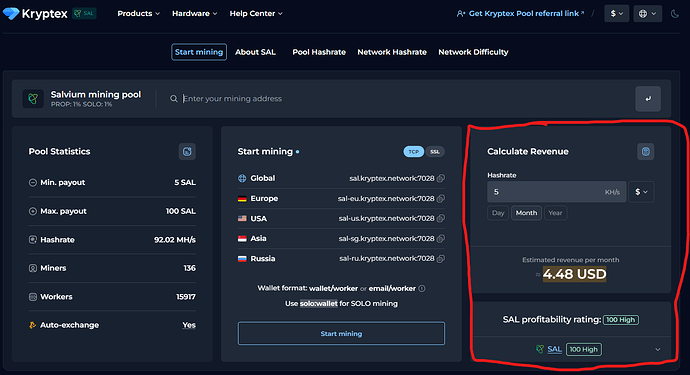This screenshot has height=375, width=690.
Task: Click the solo:wallet highlighted text
Action: click(x=319, y=303)
